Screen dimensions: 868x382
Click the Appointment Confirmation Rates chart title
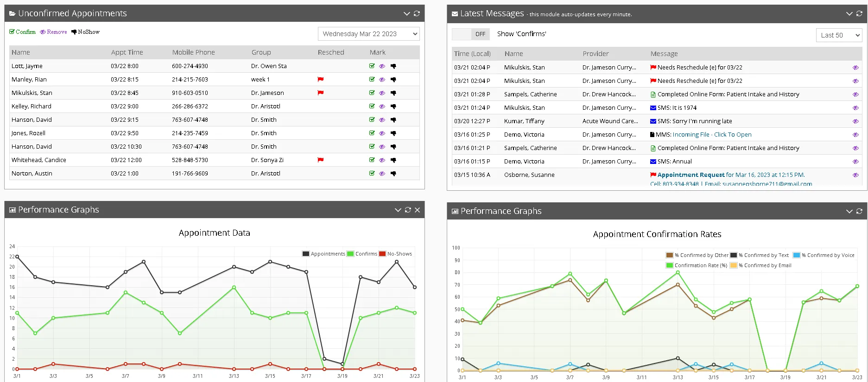657,234
